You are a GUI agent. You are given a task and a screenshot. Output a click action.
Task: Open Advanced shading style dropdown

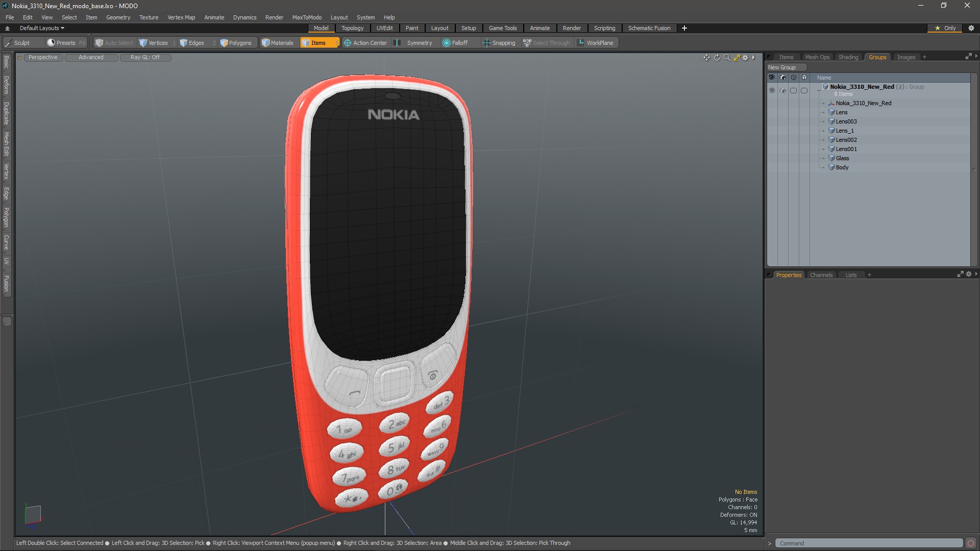point(91,57)
